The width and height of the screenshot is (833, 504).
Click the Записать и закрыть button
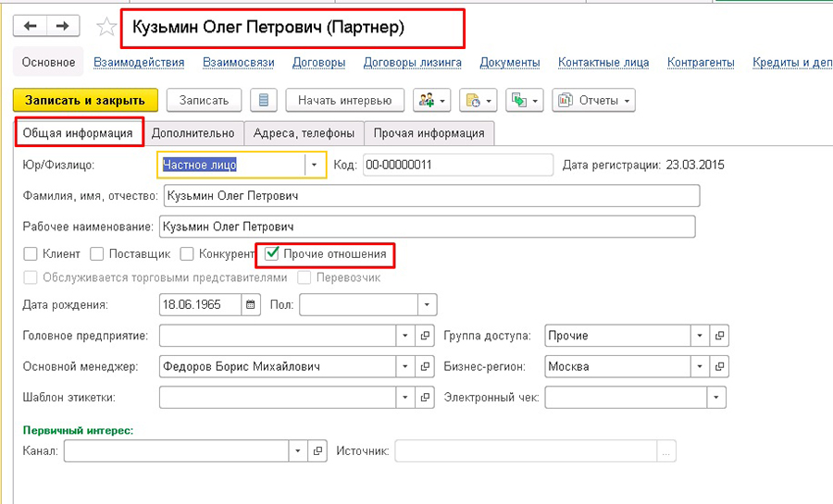[85, 100]
